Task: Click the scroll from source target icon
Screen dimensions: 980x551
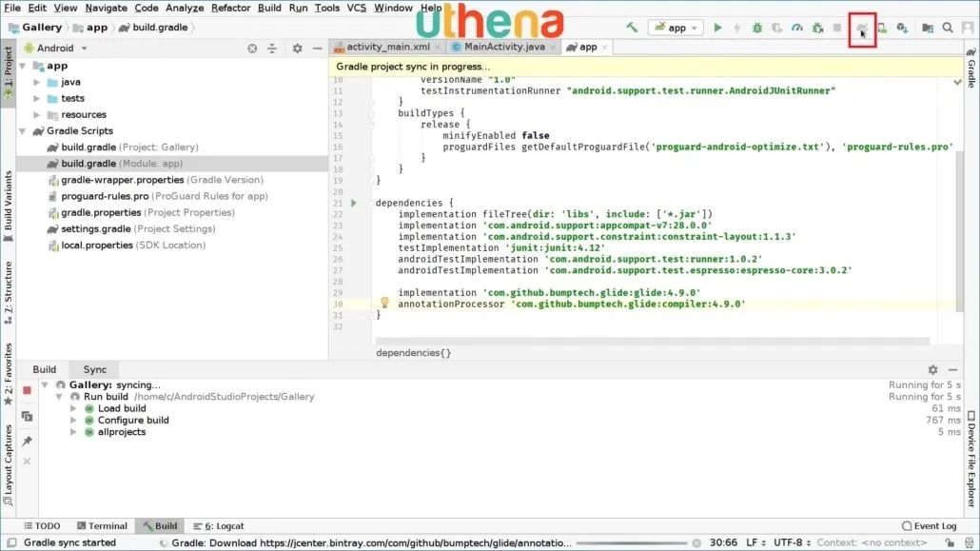Action: [x=252, y=49]
